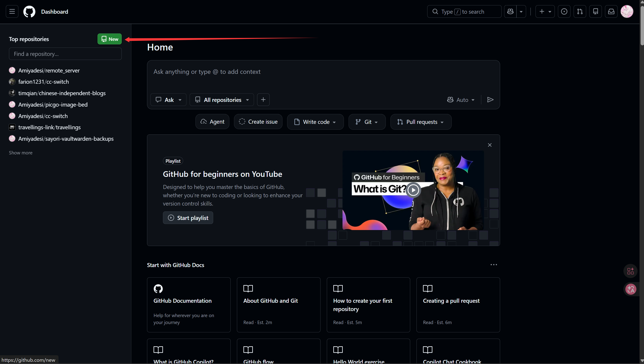Open the hamburger navigation menu
The width and height of the screenshot is (644, 364).
point(12,11)
